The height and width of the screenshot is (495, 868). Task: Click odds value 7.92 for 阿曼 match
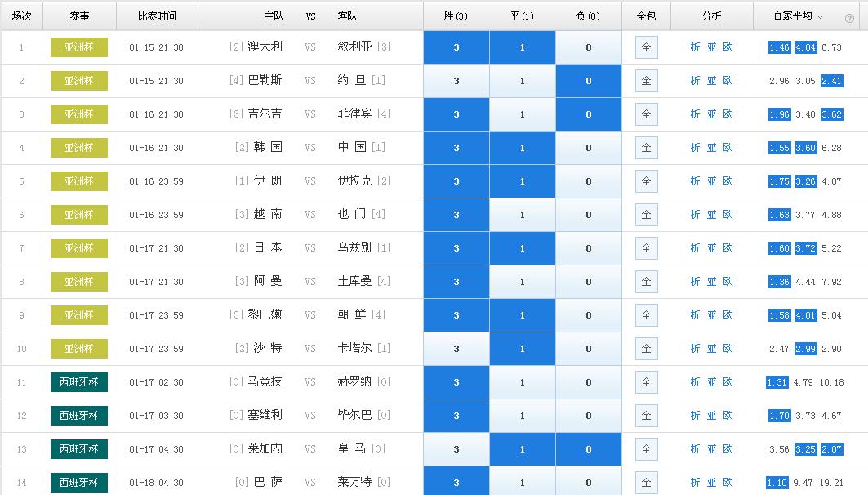click(x=831, y=282)
